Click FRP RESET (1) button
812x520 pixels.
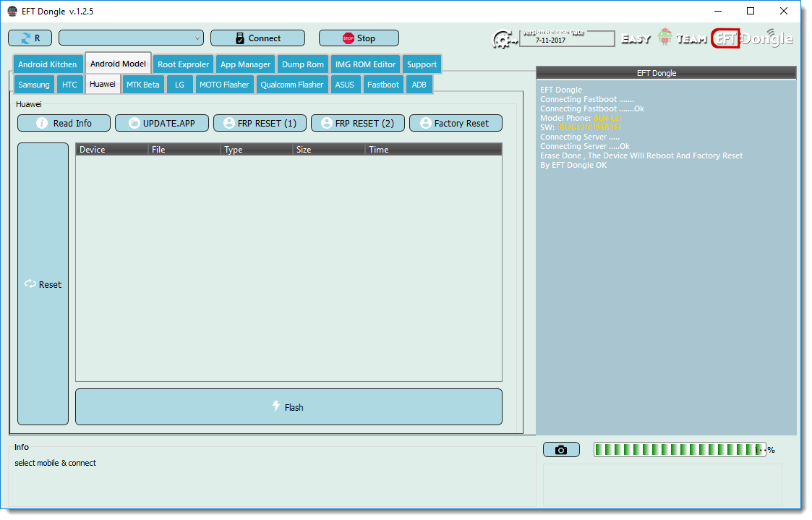[x=260, y=123]
